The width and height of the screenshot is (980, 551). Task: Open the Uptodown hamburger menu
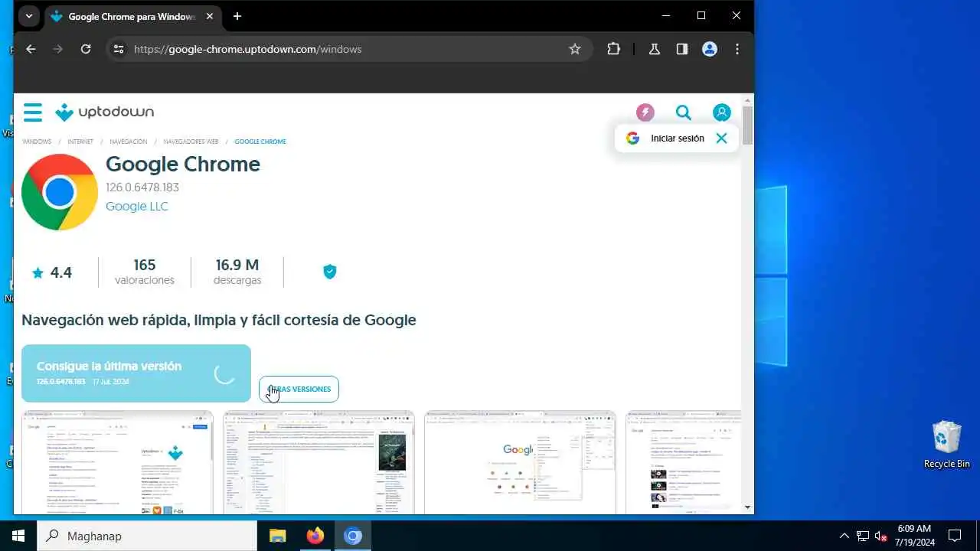[x=33, y=112]
